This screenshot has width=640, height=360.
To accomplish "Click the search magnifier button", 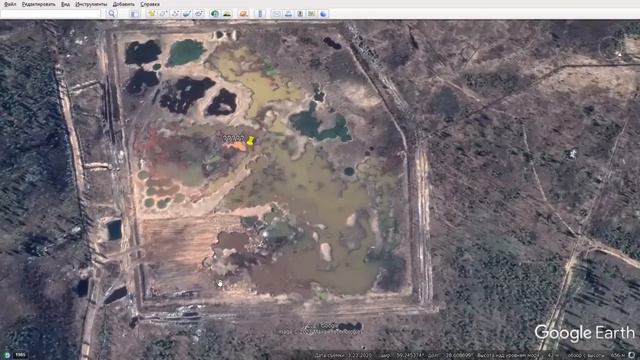I will (x=112, y=13).
